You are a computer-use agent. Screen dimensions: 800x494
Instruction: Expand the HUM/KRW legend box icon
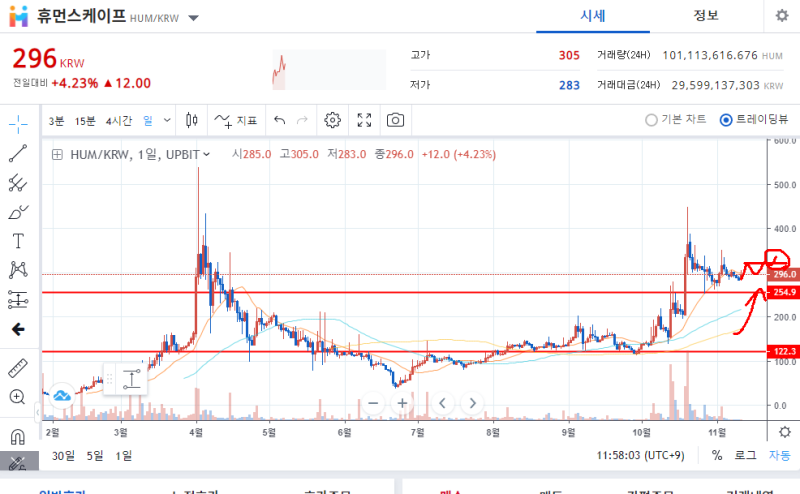(x=57, y=155)
